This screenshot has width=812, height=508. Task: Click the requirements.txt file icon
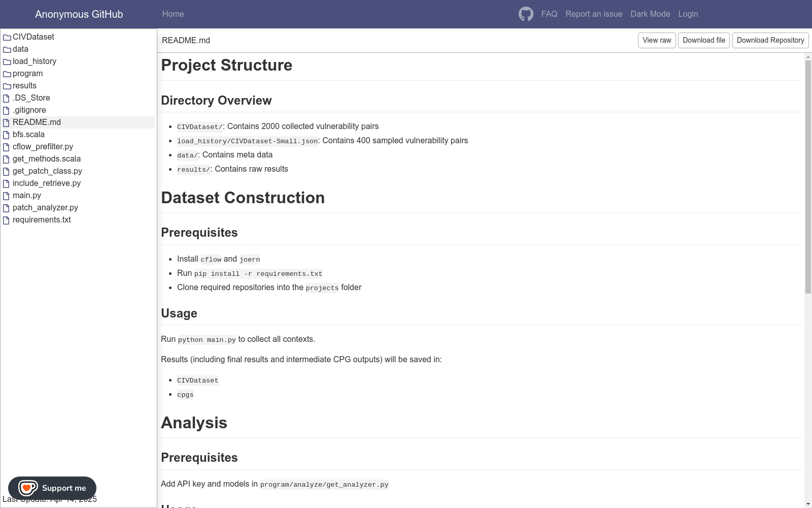coord(7,220)
